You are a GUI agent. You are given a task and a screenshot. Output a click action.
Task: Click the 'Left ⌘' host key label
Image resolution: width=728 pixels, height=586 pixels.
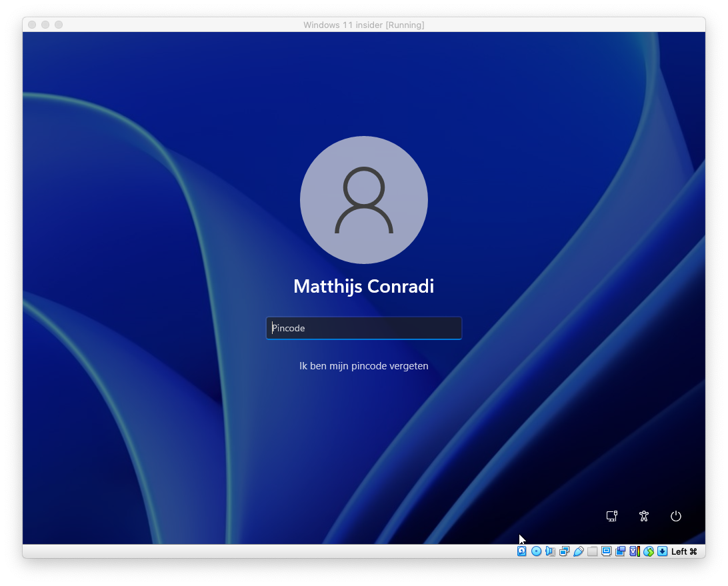(684, 551)
